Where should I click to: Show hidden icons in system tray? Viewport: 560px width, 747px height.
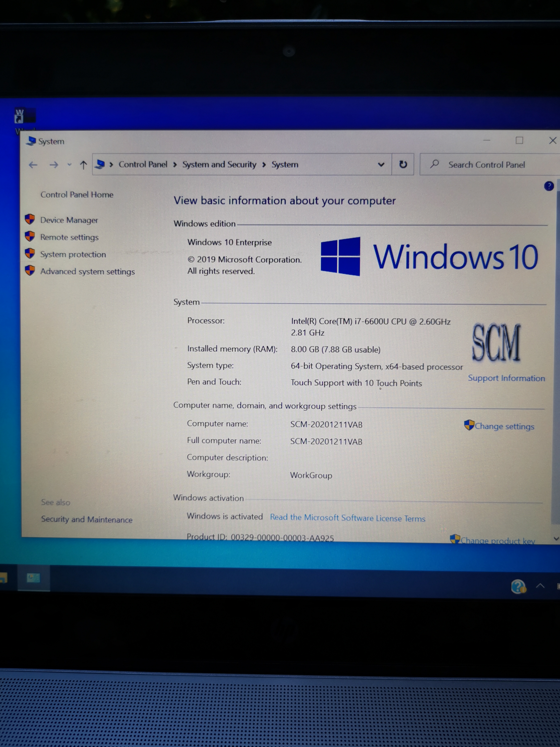point(540,586)
